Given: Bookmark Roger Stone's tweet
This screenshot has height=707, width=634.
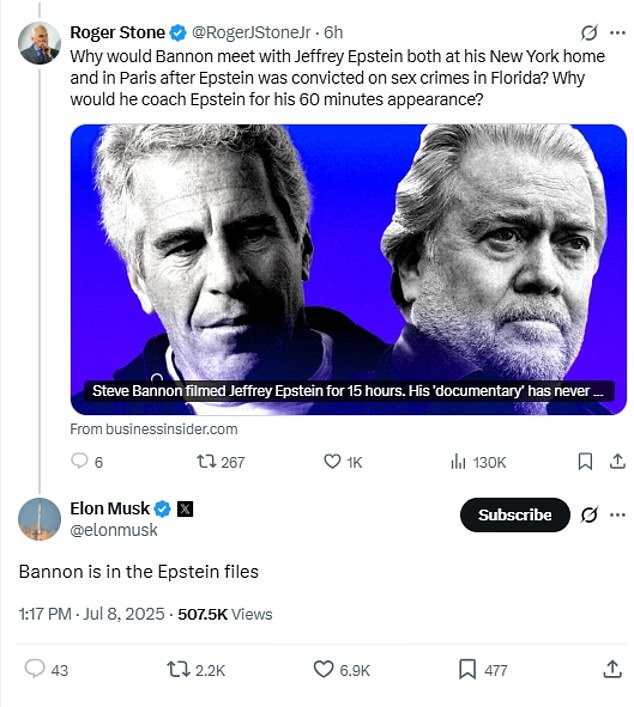Looking at the screenshot, I should point(585,461).
